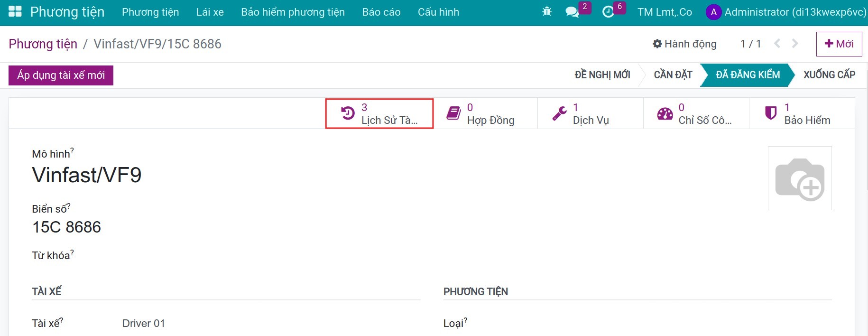Image resolution: width=868 pixels, height=336 pixels.
Task: Open the conversations chat icon
Action: [573, 12]
